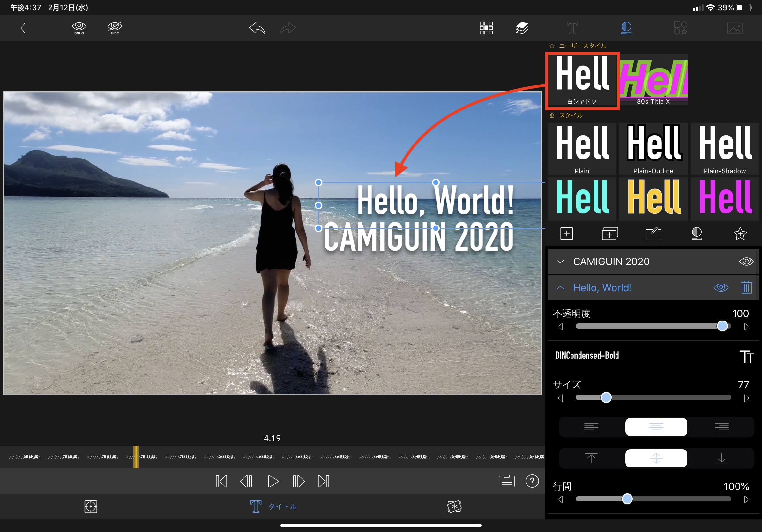This screenshot has height=532, width=762.
Task: Expand the CAMIGUIN 2020 layer
Action: (560, 261)
